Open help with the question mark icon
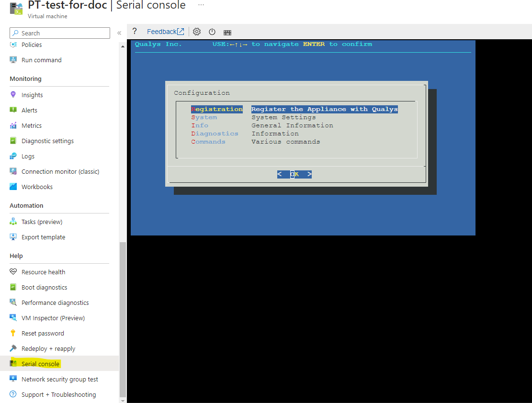Viewport: 532px width, 403px height. pyautogui.click(x=135, y=32)
